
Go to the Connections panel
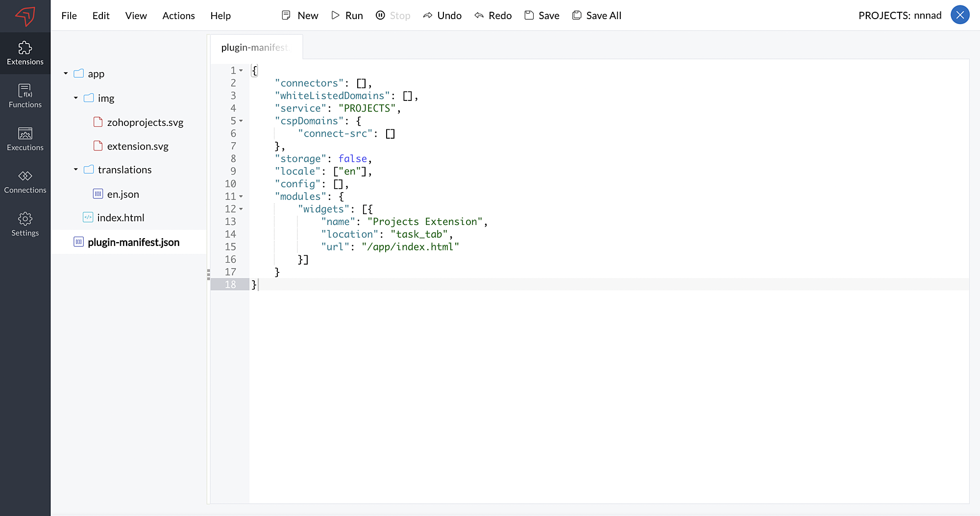[x=25, y=181]
